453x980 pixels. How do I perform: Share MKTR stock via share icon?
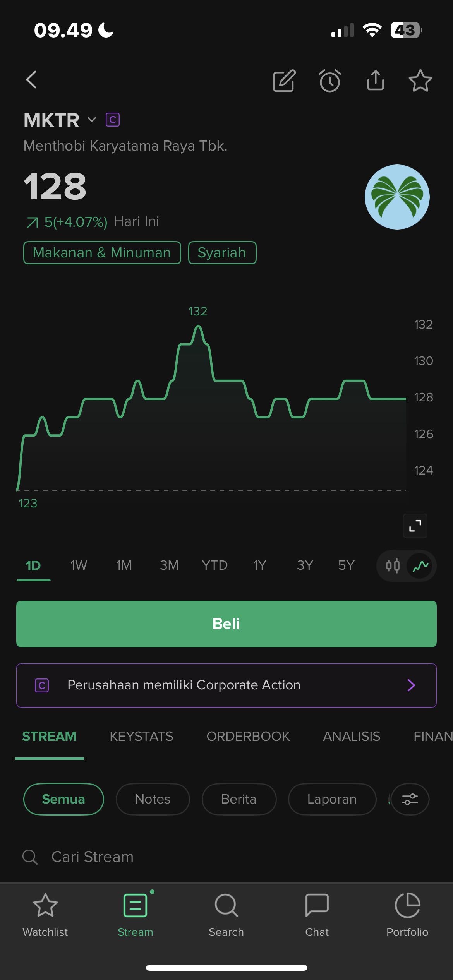click(376, 80)
